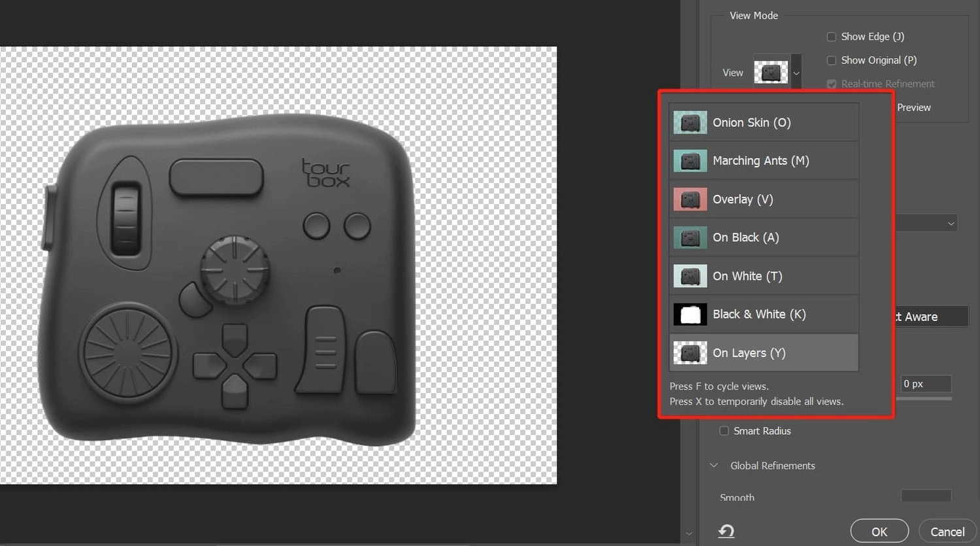The image size is (980, 546).
Task: Click the On Layers thumbnail icon
Action: 690,353
